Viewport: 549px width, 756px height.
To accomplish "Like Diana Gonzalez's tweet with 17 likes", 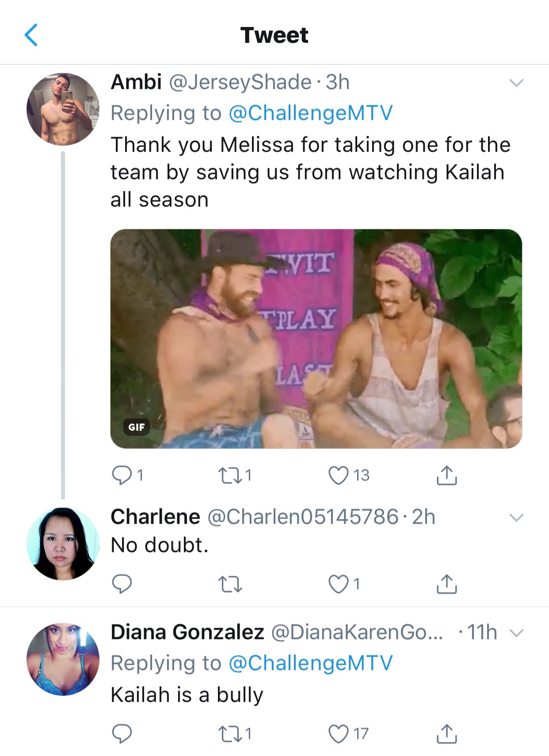I will click(x=339, y=734).
